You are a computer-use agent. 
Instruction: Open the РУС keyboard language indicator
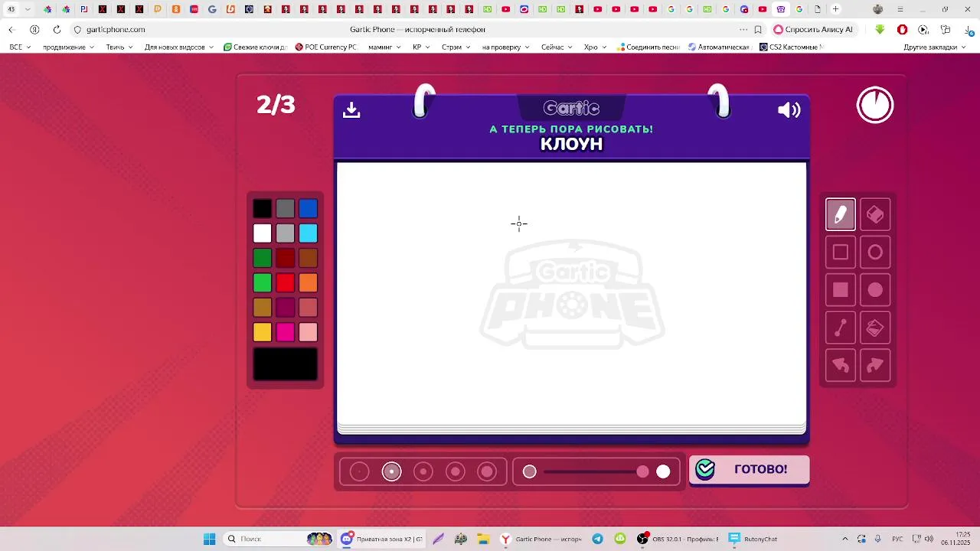[x=897, y=539]
